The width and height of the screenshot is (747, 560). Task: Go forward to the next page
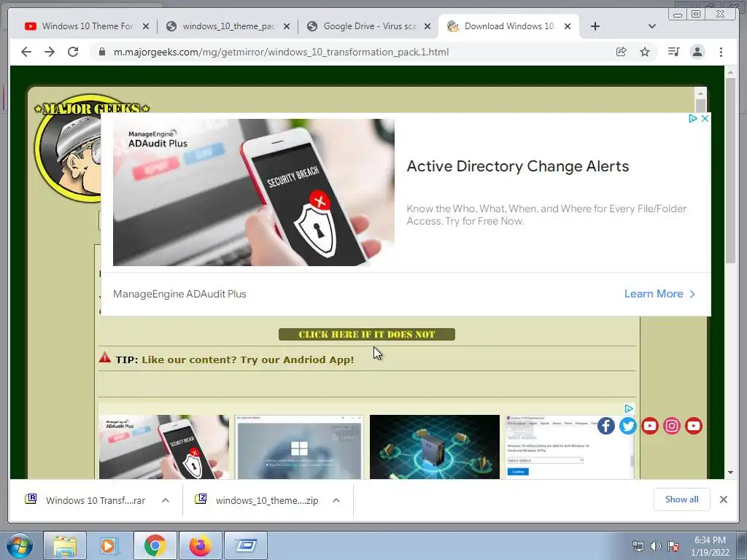(50, 52)
